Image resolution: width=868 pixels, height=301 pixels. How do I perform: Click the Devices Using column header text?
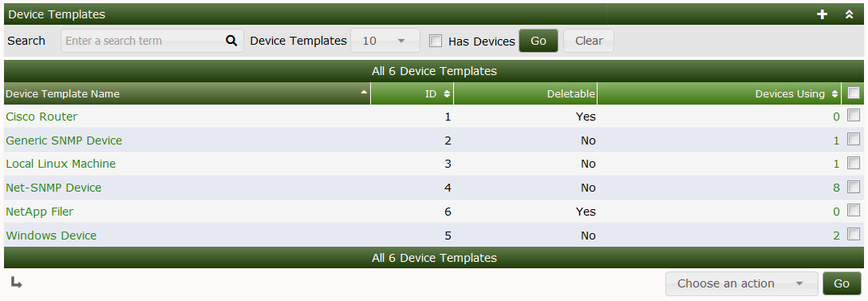(790, 93)
